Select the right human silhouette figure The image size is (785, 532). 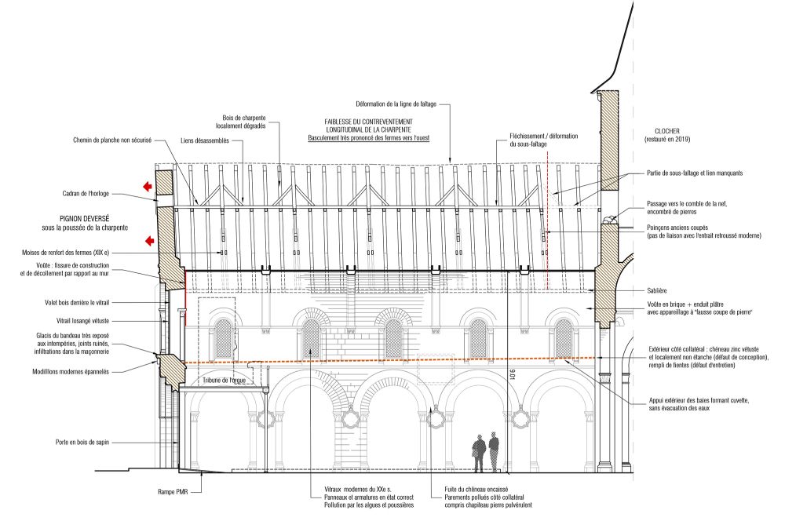(x=494, y=453)
